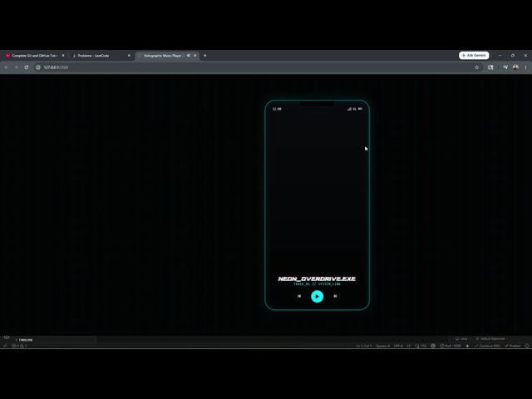Skip to the next track
532x399 pixels.
335,296
